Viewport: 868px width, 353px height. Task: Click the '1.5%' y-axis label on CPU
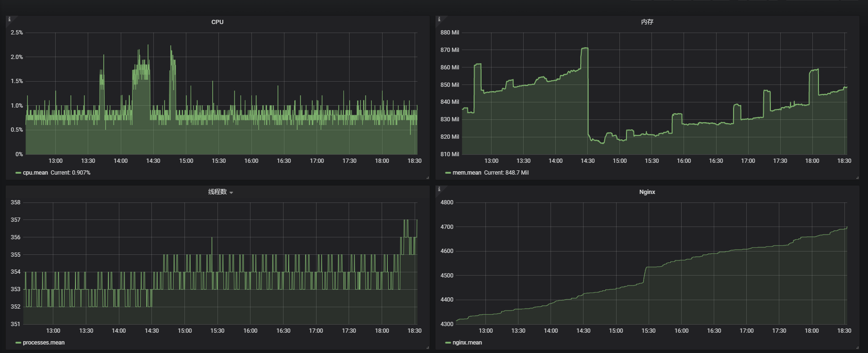17,81
